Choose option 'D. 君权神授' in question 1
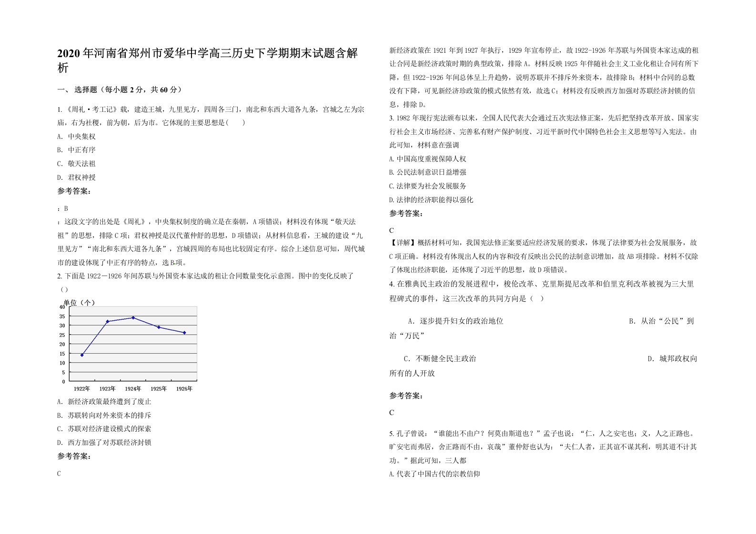The image size is (756, 534). [x=76, y=178]
